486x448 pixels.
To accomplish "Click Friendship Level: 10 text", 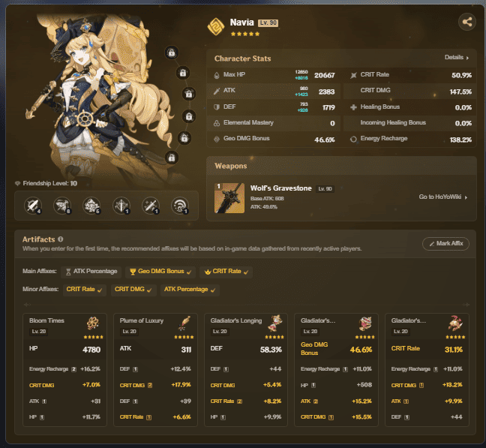I will (50, 183).
